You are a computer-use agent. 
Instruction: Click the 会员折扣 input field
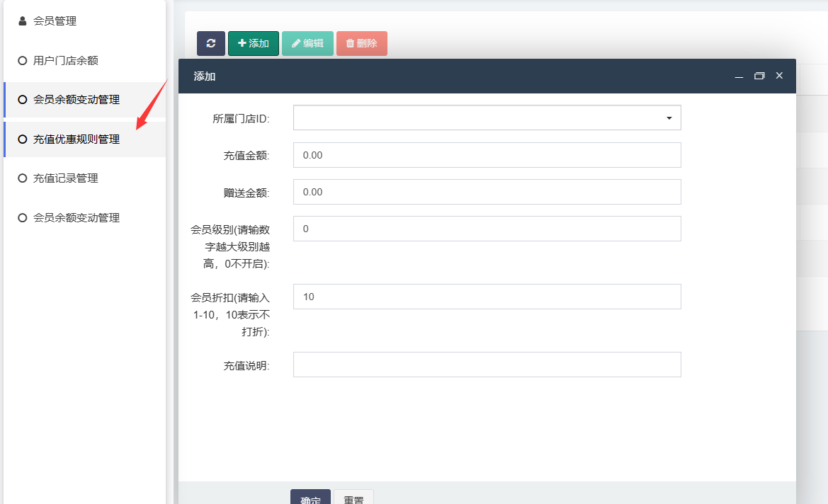[x=487, y=297]
